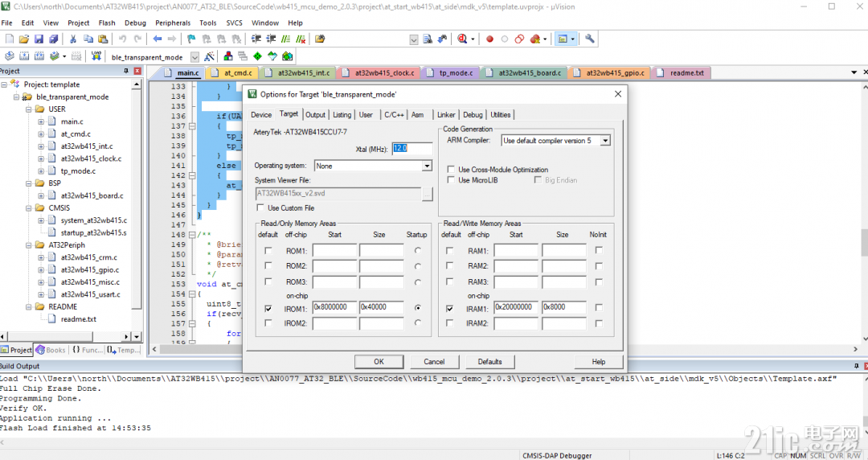Check the RAM1 default checkbox
Viewport: 868px width, 460px height.
point(449,251)
